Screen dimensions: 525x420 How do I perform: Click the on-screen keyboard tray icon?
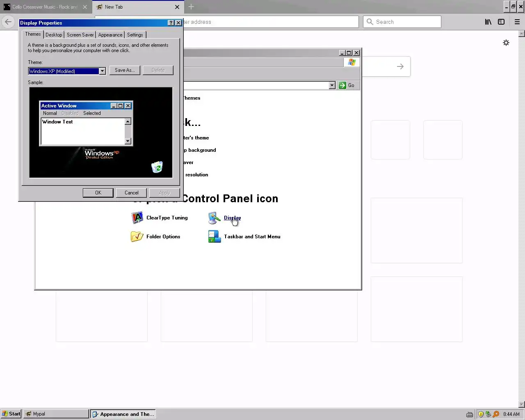tap(470, 414)
